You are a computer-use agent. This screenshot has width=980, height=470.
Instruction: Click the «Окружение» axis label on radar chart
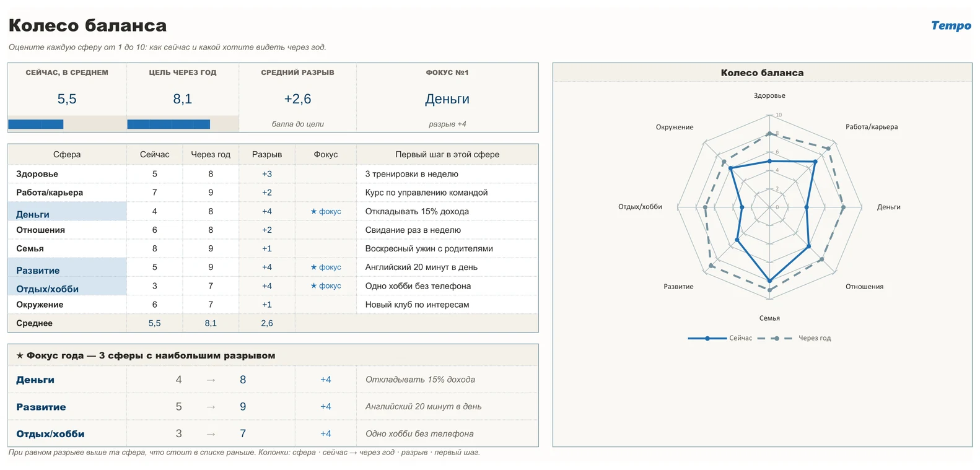coord(675,127)
